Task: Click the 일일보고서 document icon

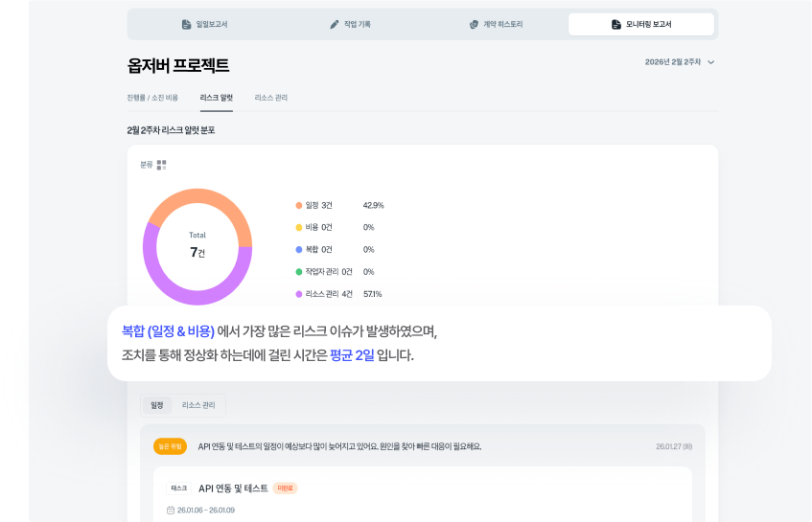Action: pyautogui.click(x=187, y=24)
